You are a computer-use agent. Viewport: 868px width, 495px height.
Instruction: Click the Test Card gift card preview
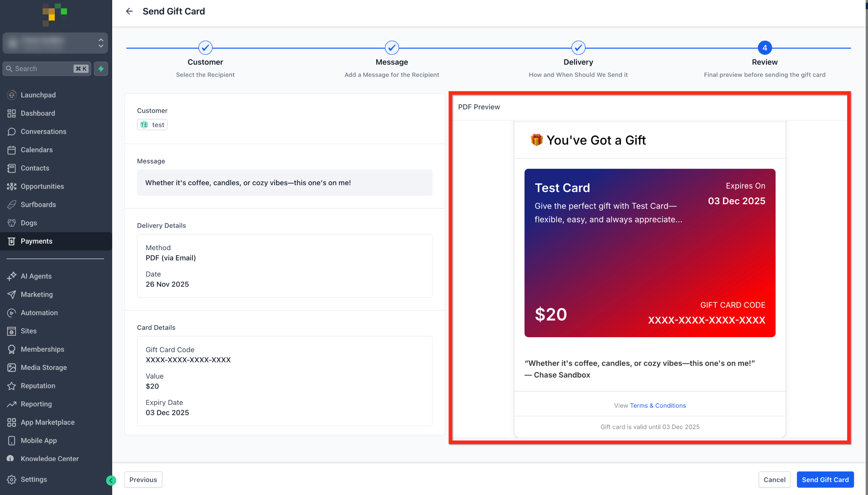[650, 253]
